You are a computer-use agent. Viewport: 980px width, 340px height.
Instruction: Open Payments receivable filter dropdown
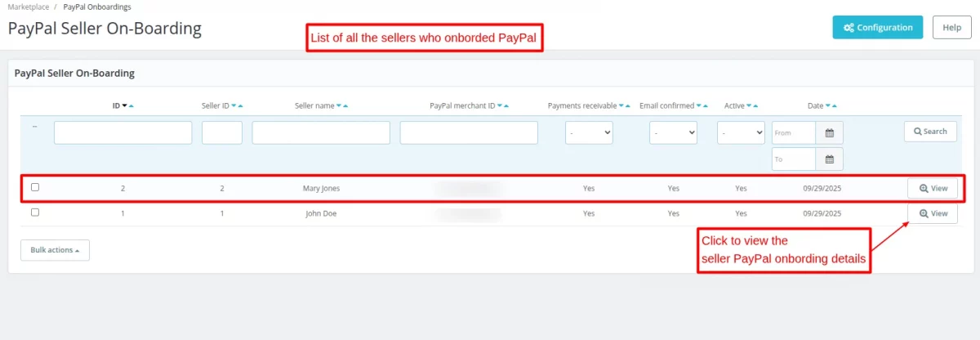(x=589, y=132)
